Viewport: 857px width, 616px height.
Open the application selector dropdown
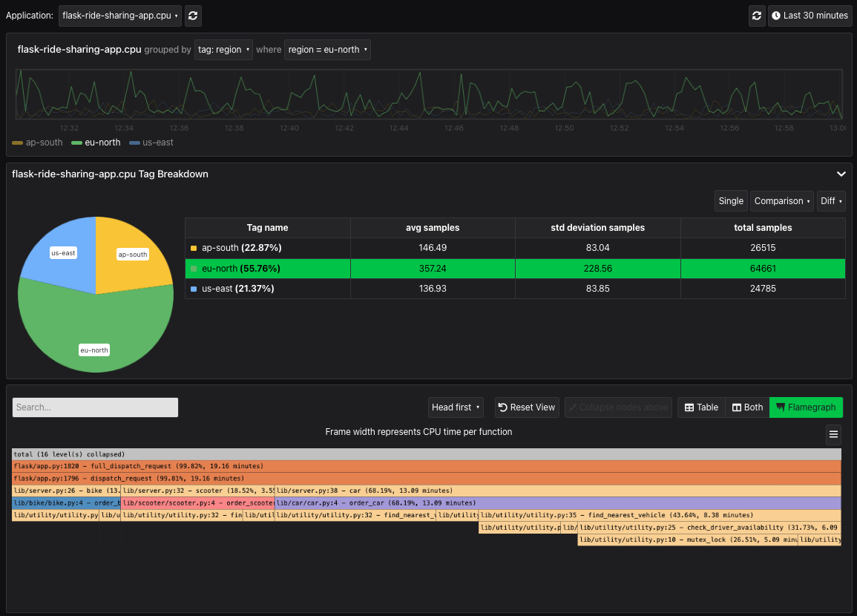pyautogui.click(x=119, y=16)
